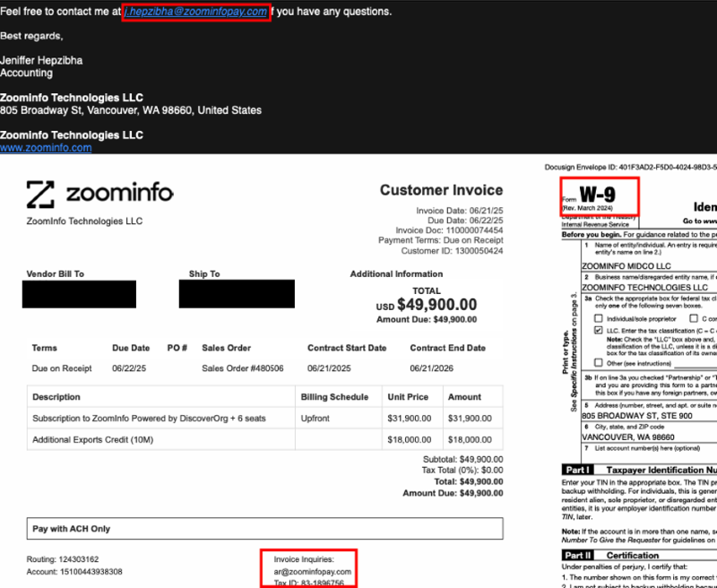
Task: Click the 805 Broadway St, Vancouver email address line
Action: click(131, 110)
